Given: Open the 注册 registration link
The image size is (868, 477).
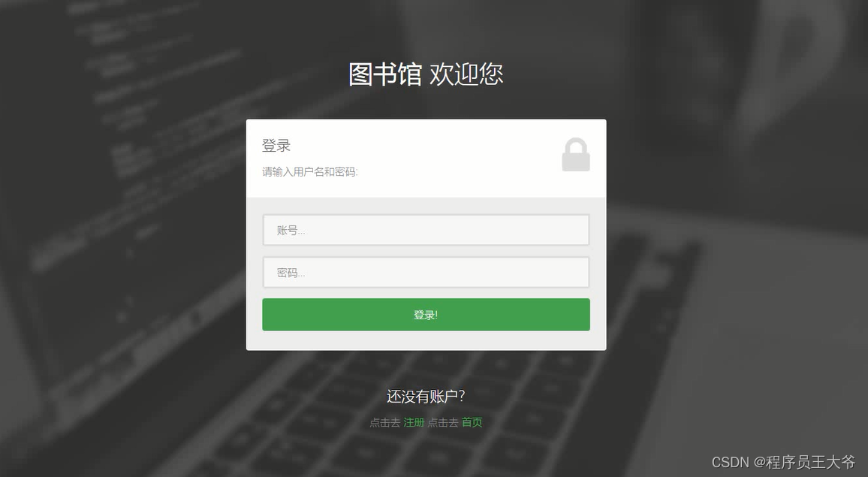Looking at the screenshot, I should [414, 423].
